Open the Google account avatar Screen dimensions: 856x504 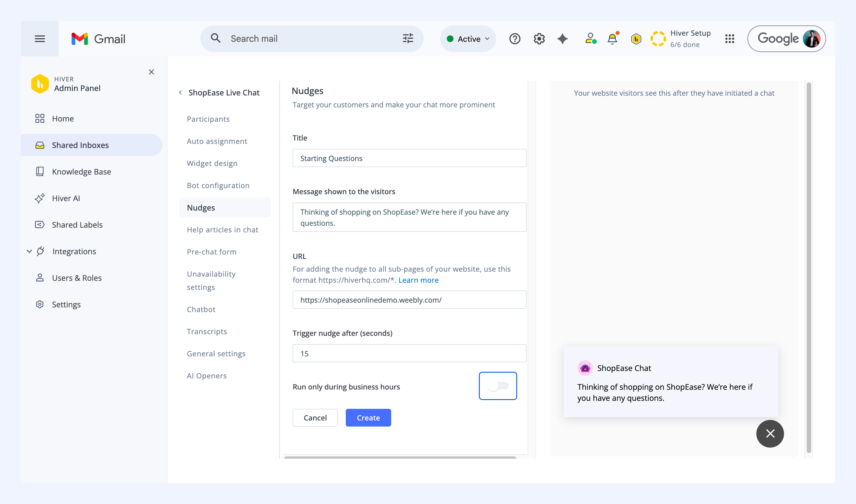click(811, 39)
